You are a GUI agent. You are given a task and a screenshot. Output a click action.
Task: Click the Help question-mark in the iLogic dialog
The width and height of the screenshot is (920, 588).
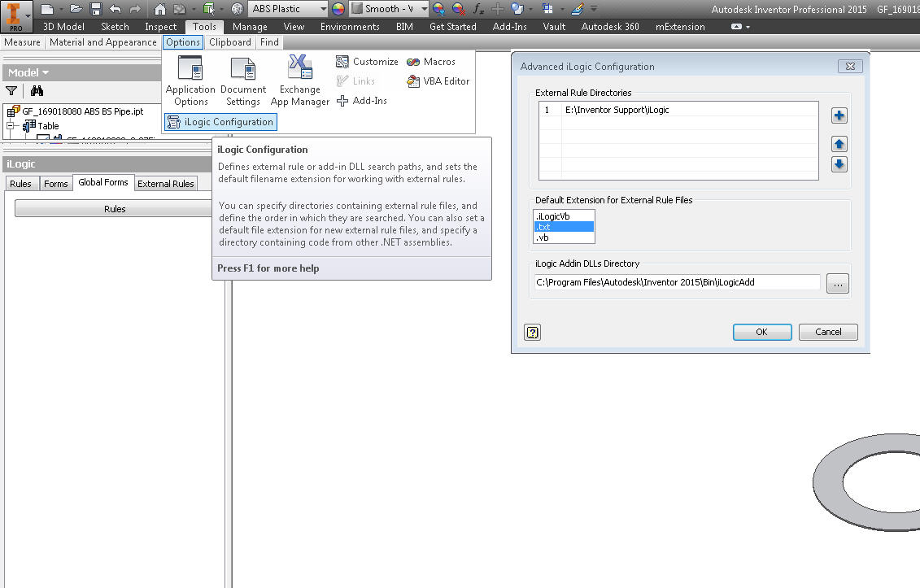pos(532,332)
